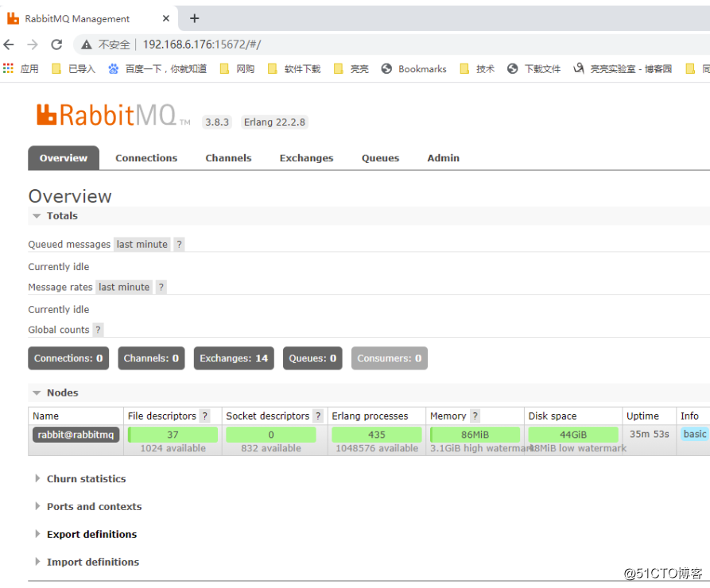Open a new browser tab with the plus icon
Viewport: 710px width, 588px height.
[194, 18]
